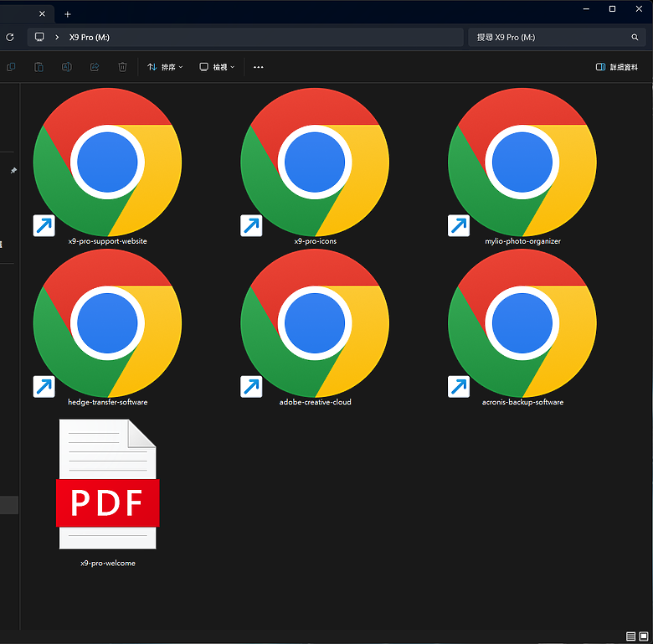Add a new Explorer tab
Viewport: 653px width, 644px height.
(68, 14)
